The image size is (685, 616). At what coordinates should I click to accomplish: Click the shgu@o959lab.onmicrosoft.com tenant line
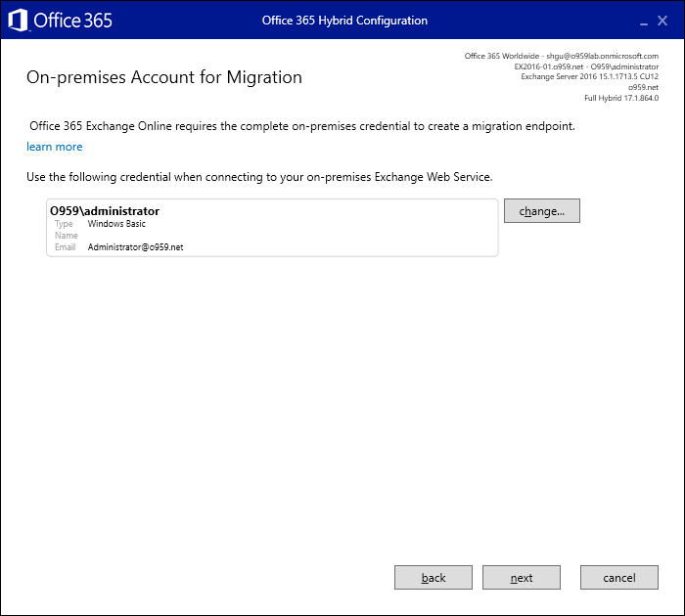pos(562,56)
